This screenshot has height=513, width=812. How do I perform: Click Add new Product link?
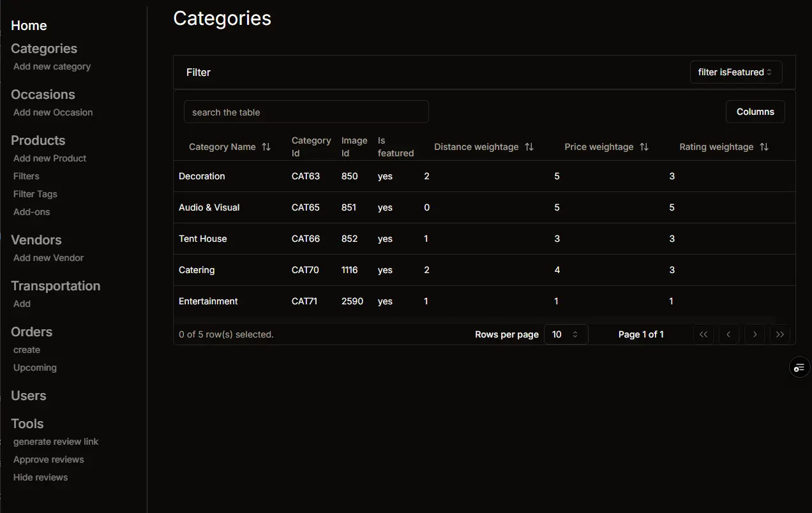(x=50, y=158)
